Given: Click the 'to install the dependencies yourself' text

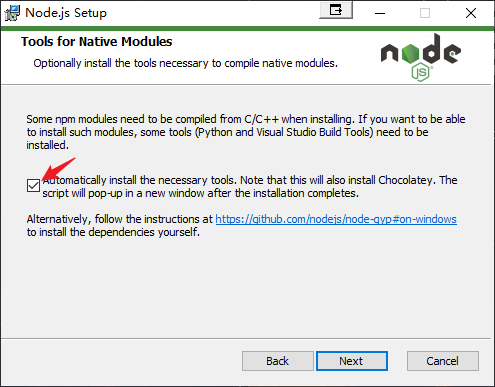Looking at the screenshot, I should click(x=113, y=232).
